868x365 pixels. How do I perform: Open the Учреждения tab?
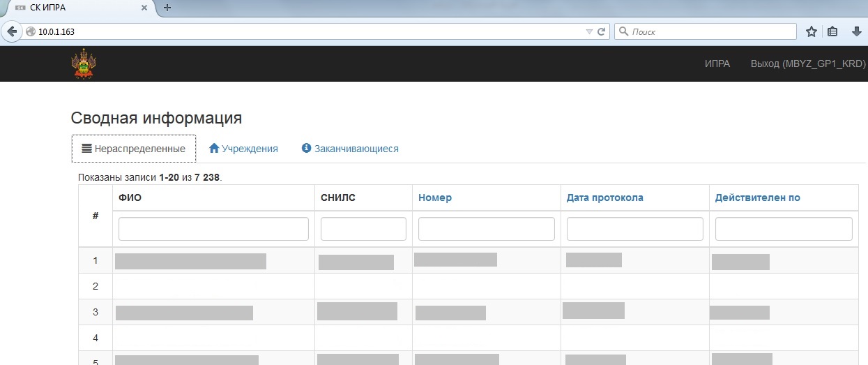coord(243,149)
